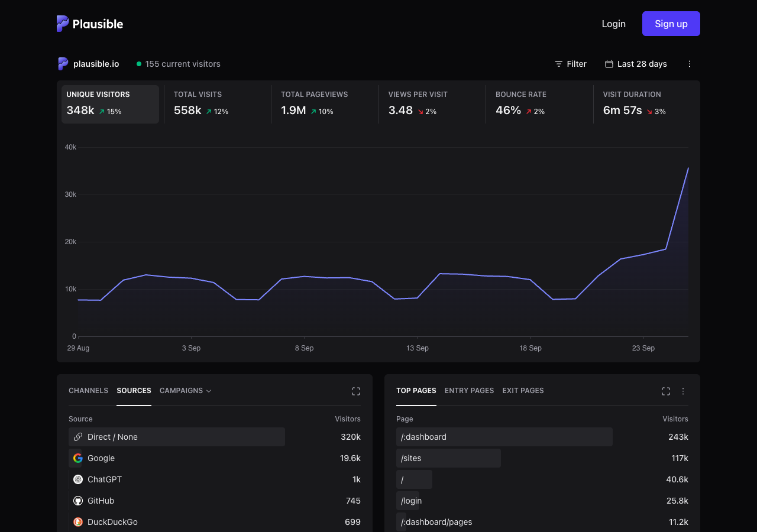
Task: Click the /login page row
Action: pyautogui.click(x=542, y=501)
